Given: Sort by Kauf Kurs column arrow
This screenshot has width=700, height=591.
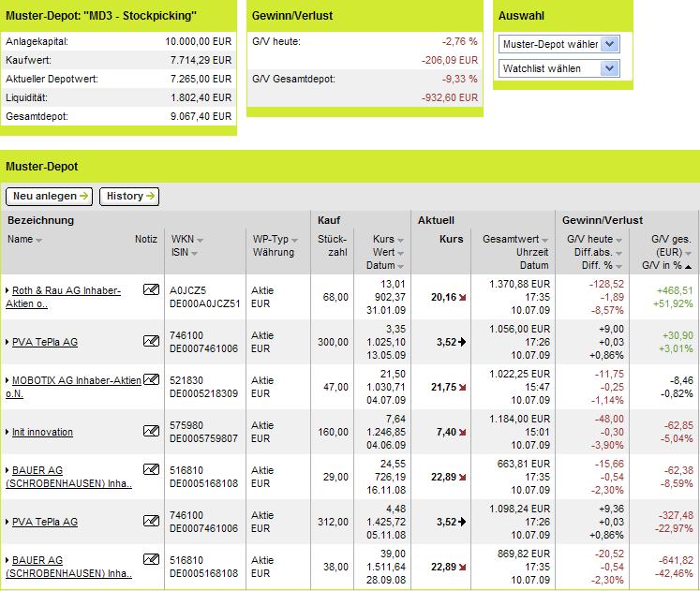Looking at the screenshot, I should click(x=400, y=241).
